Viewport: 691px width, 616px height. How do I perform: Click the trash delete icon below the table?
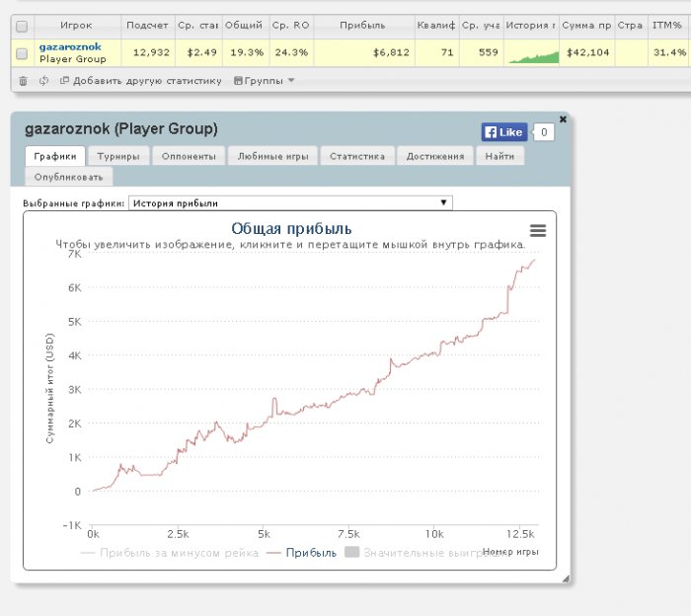click(x=23, y=80)
